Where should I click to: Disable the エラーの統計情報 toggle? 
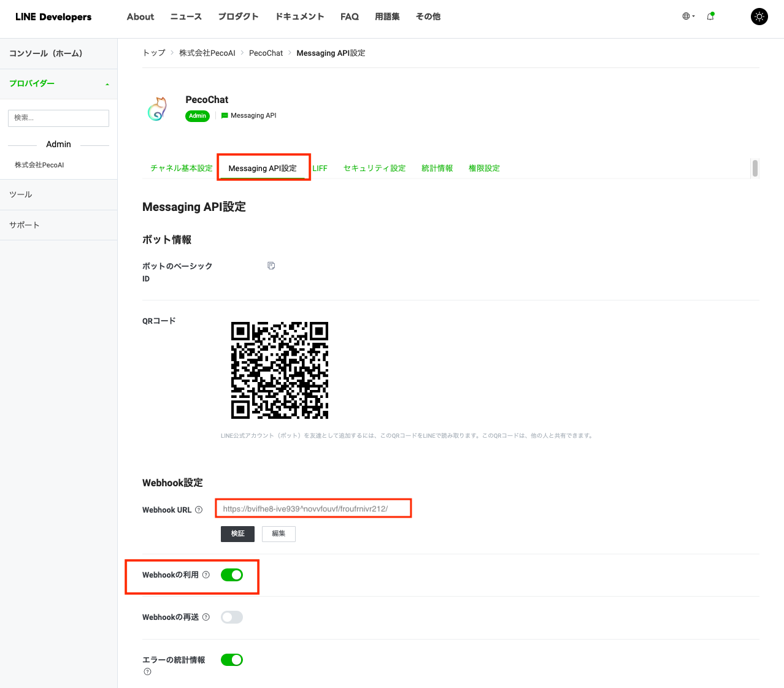pos(231,659)
